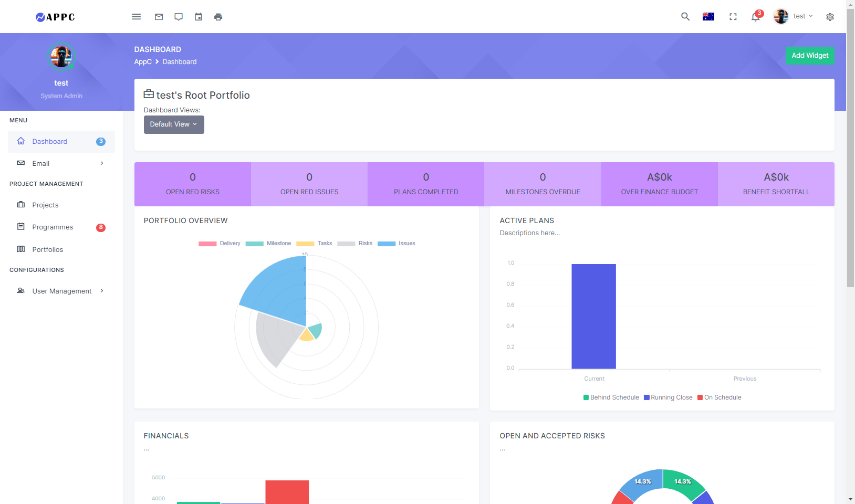The height and width of the screenshot is (504, 855).
Task: Click the printer icon
Action: point(218,17)
